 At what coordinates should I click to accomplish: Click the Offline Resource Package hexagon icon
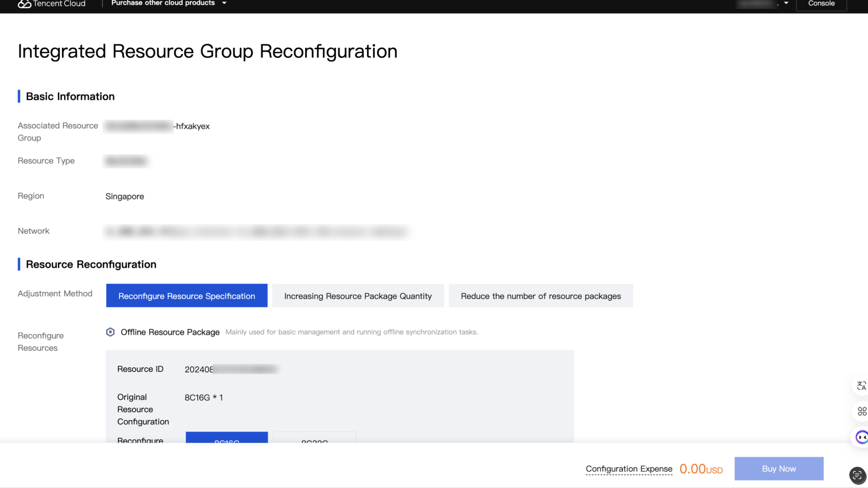point(110,332)
